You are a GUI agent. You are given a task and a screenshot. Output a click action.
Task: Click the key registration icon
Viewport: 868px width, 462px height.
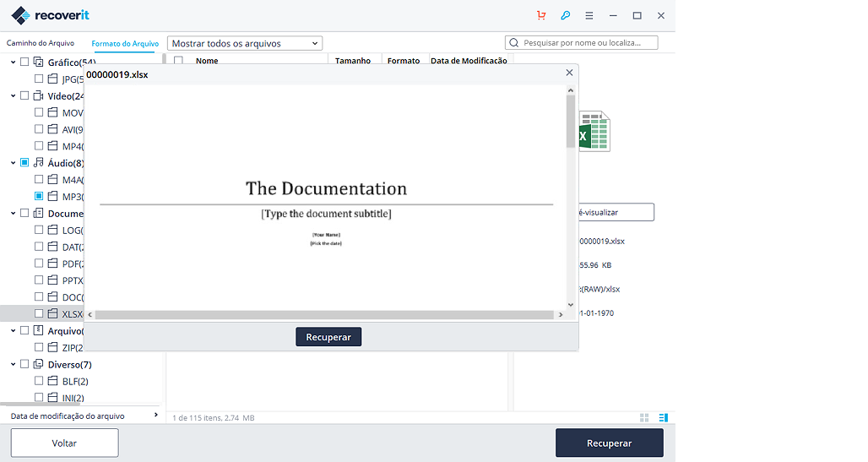565,15
